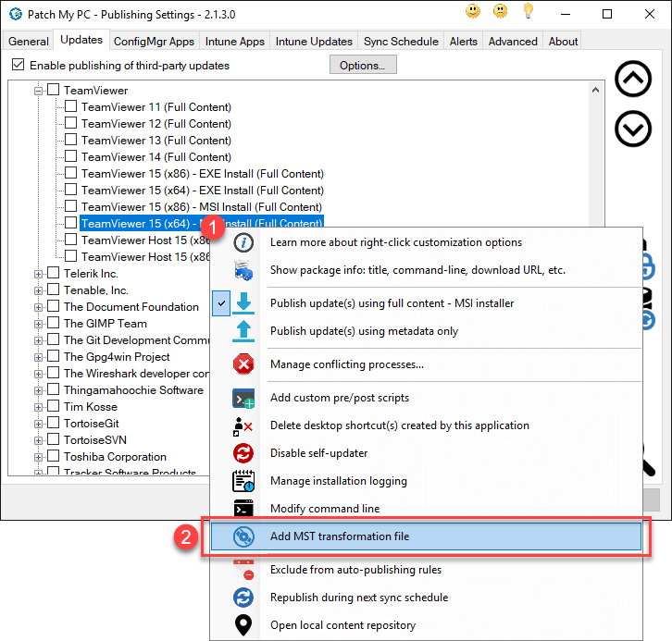Image resolution: width=672 pixels, height=641 pixels.
Task: Click the disc icon for MST transformation
Action: pos(243,536)
